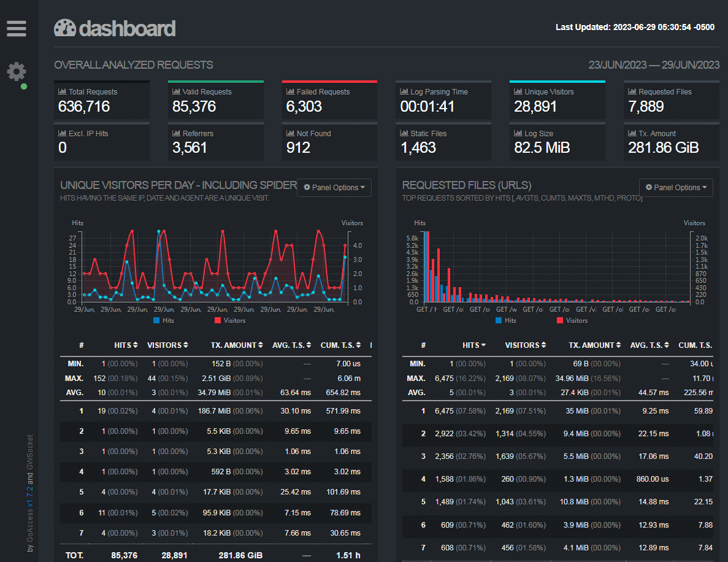This screenshot has height=562, width=728.
Task: Open the hamburger navigation menu
Action: tap(17, 29)
